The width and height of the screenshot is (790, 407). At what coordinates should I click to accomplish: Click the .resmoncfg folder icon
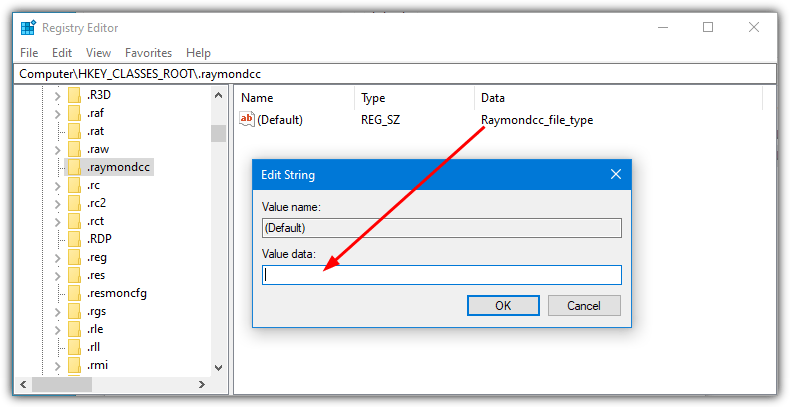74,293
